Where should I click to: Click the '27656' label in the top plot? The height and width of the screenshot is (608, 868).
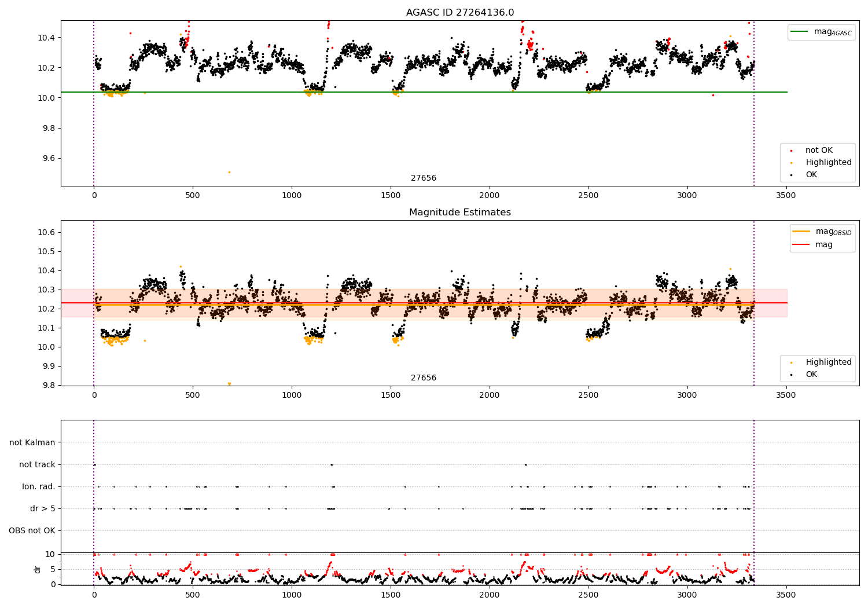pyautogui.click(x=424, y=178)
